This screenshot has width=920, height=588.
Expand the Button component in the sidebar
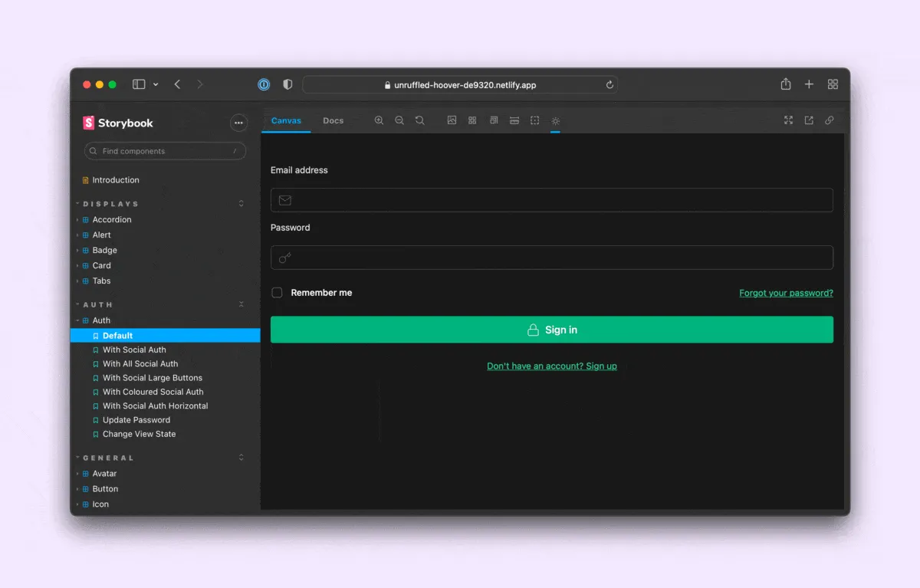click(x=105, y=489)
